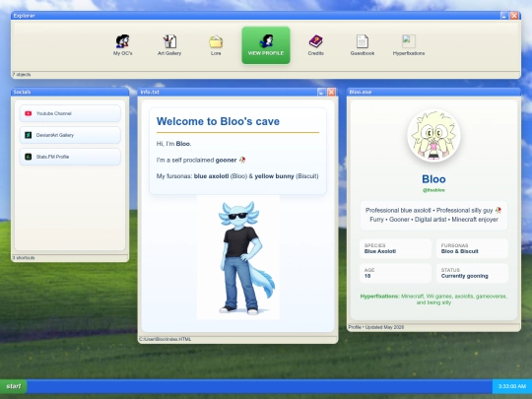Screen dimensions: 532x399
Task: Close the info.txt window
Action: click(x=331, y=92)
